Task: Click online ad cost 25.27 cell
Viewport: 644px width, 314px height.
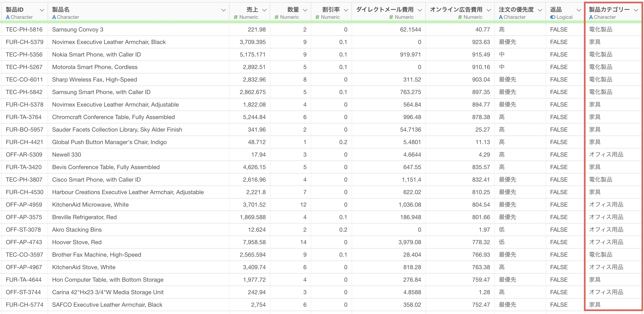Action: pos(482,129)
